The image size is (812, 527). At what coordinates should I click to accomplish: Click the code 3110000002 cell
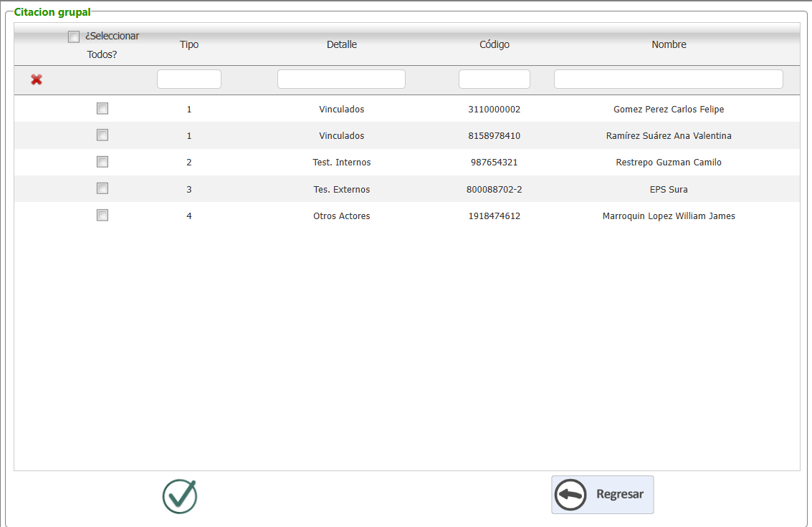pos(494,109)
